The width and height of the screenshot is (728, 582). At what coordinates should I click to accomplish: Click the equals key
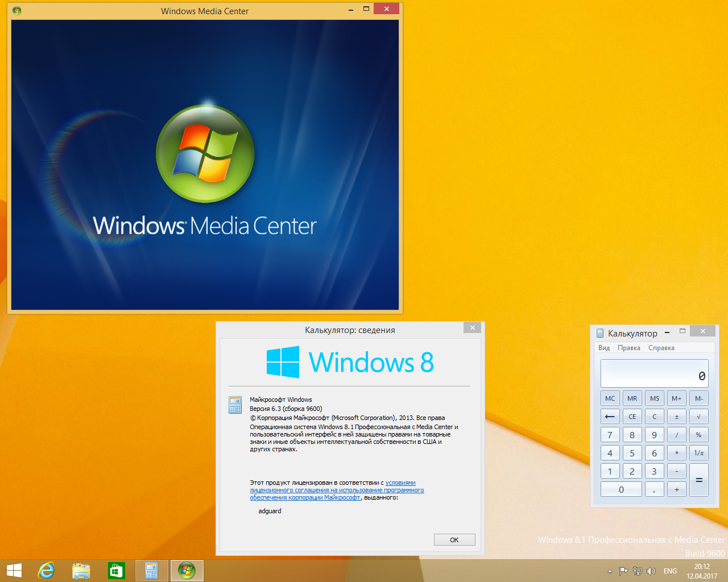click(x=699, y=480)
